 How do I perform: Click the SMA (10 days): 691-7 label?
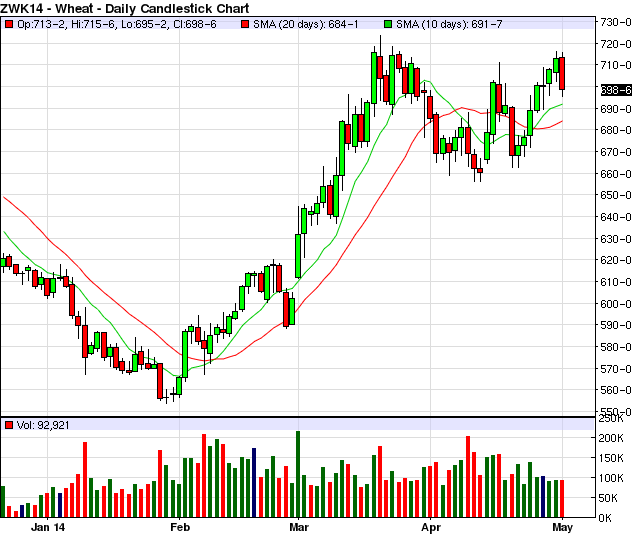pos(449,24)
